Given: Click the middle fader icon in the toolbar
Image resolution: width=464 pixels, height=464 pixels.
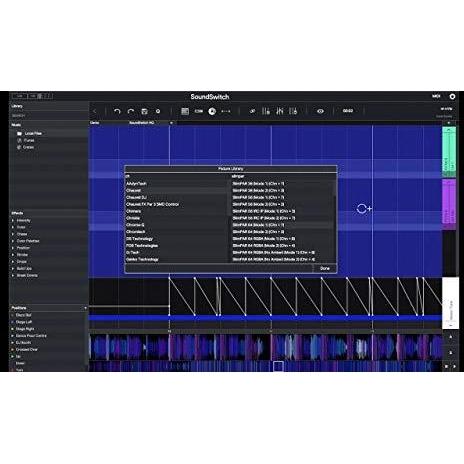Looking at the screenshot, I should click(280, 111).
